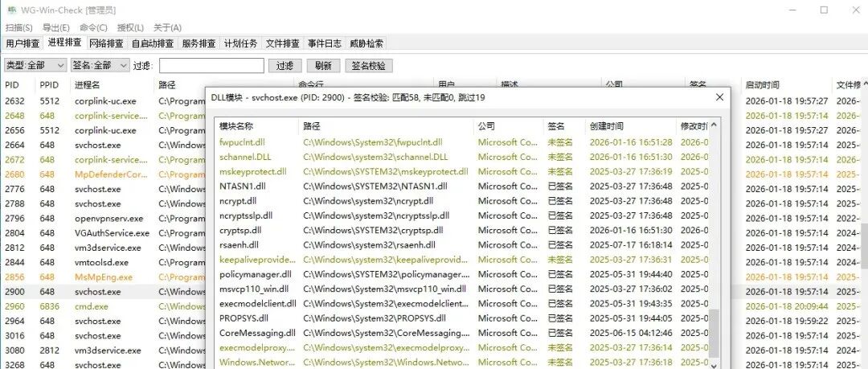The image size is (868, 369).
Task: Open the 导出(E) menu
Action: point(56,27)
